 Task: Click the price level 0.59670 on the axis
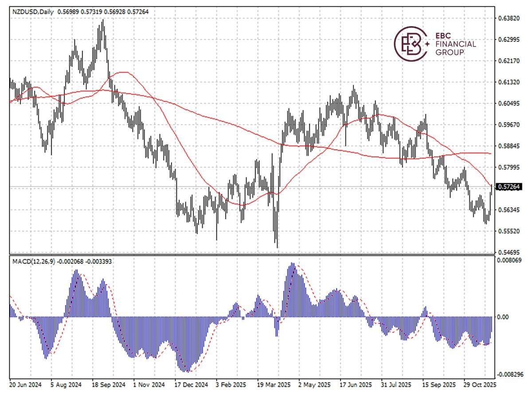click(x=508, y=124)
